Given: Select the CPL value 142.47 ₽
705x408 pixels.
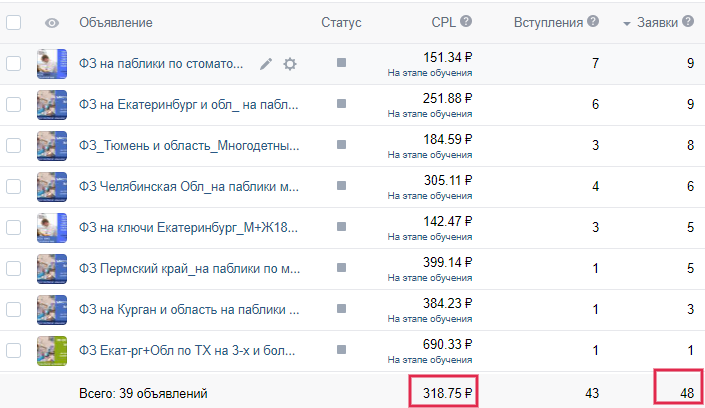Looking at the screenshot, I should (447, 221).
